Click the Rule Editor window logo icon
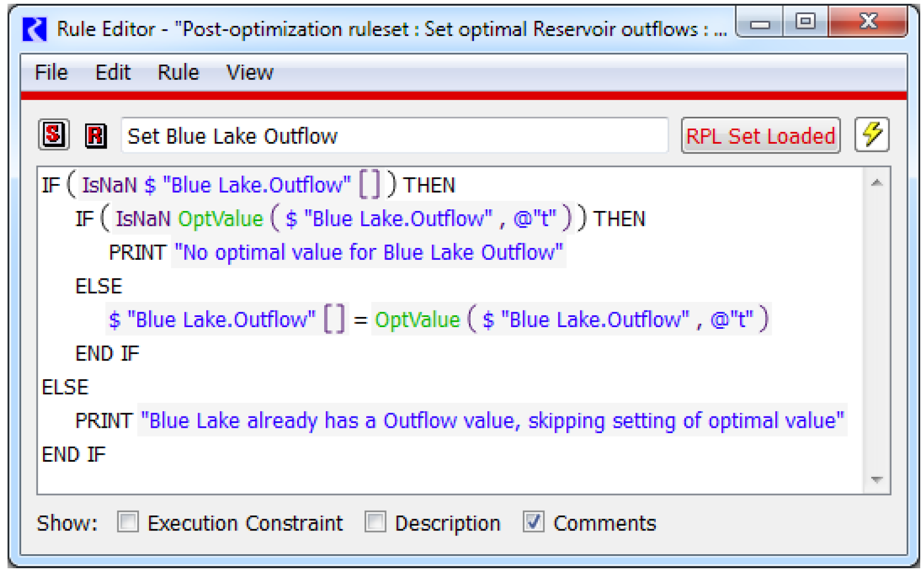The height and width of the screenshot is (572, 924). [x=34, y=29]
